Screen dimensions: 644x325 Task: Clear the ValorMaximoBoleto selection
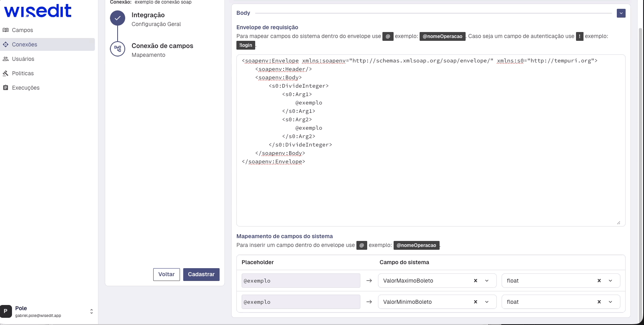(x=476, y=281)
